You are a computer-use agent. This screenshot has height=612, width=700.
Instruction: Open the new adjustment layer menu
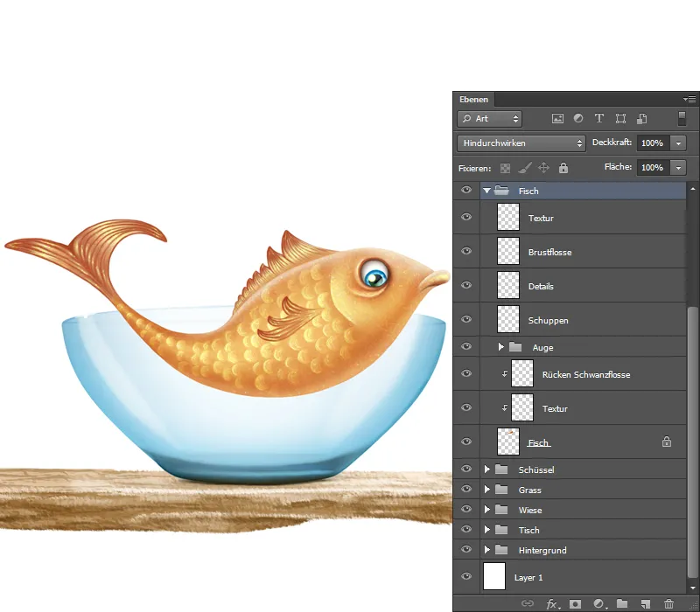[x=598, y=603]
